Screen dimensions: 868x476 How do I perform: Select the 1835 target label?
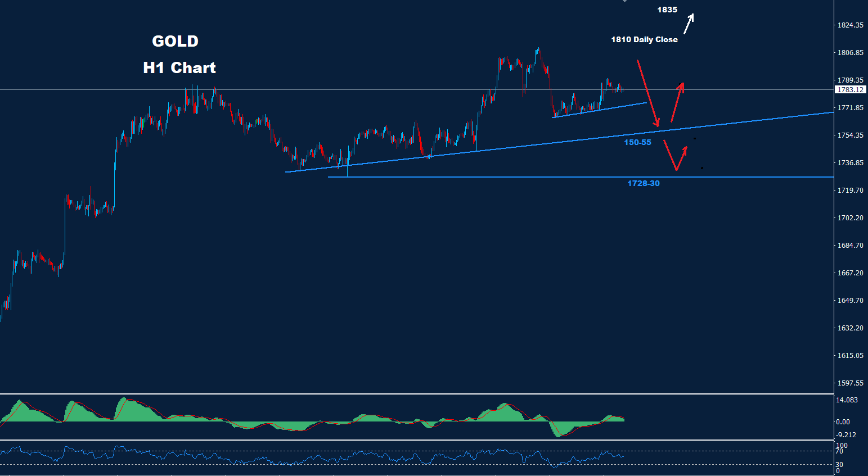tap(667, 10)
